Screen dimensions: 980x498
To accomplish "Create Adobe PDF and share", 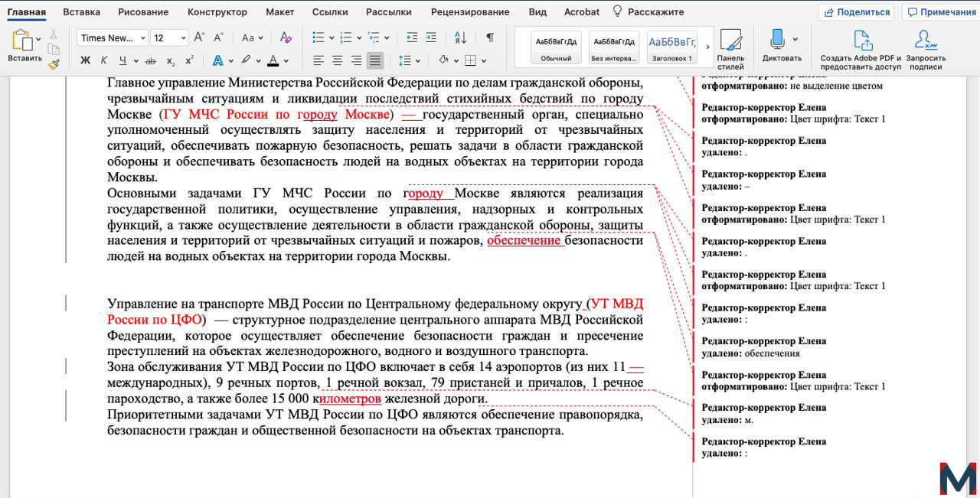I will coord(861,49).
